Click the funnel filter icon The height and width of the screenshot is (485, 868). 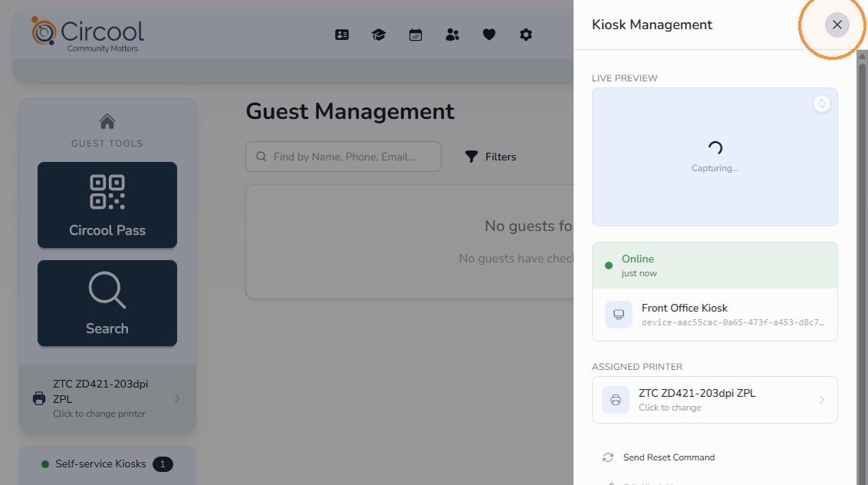(471, 157)
